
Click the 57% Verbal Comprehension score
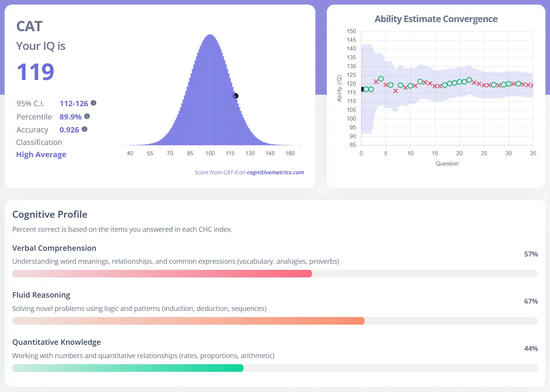tap(531, 254)
